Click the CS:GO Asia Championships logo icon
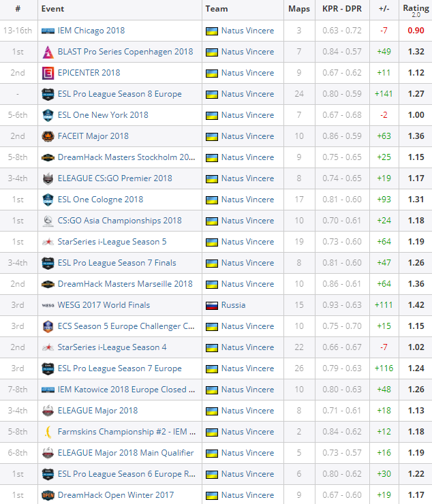Viewport: 432px width, 504px height. [x=48, y=221]
